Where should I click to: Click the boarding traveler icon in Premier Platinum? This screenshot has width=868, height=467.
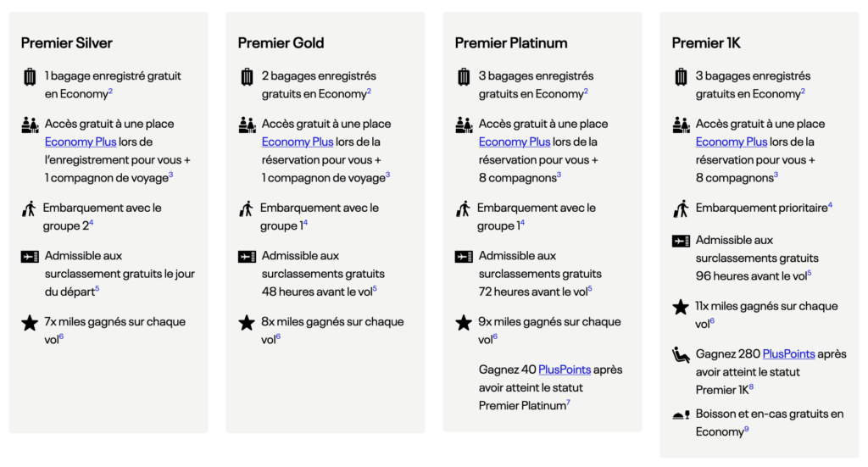tap(463, 208)
